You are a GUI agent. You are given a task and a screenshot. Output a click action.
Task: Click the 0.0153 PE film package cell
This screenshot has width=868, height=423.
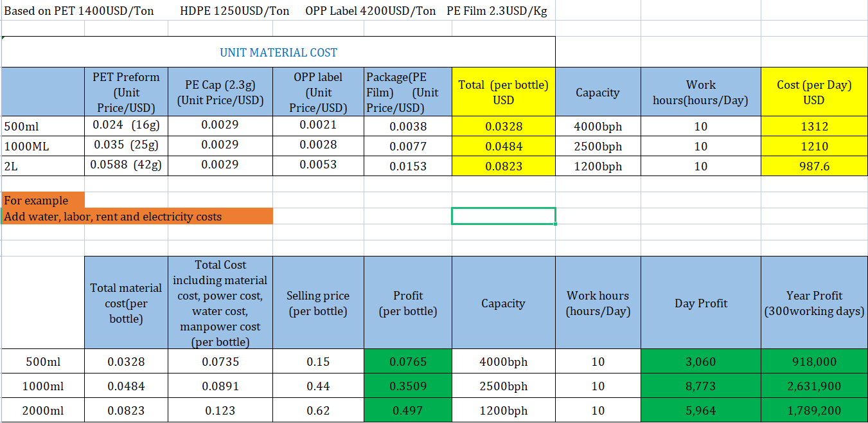click(408, 166)
